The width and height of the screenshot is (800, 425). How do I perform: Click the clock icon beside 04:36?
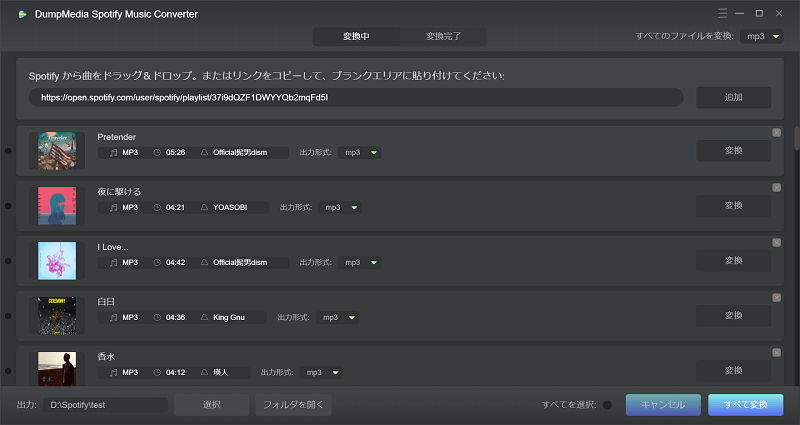click(157, 317)
